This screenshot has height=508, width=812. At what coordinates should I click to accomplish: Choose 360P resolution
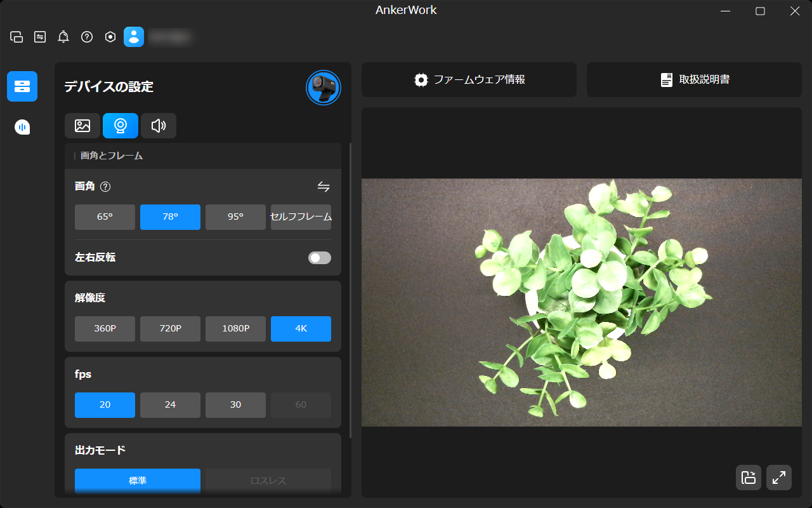[105, 329]
